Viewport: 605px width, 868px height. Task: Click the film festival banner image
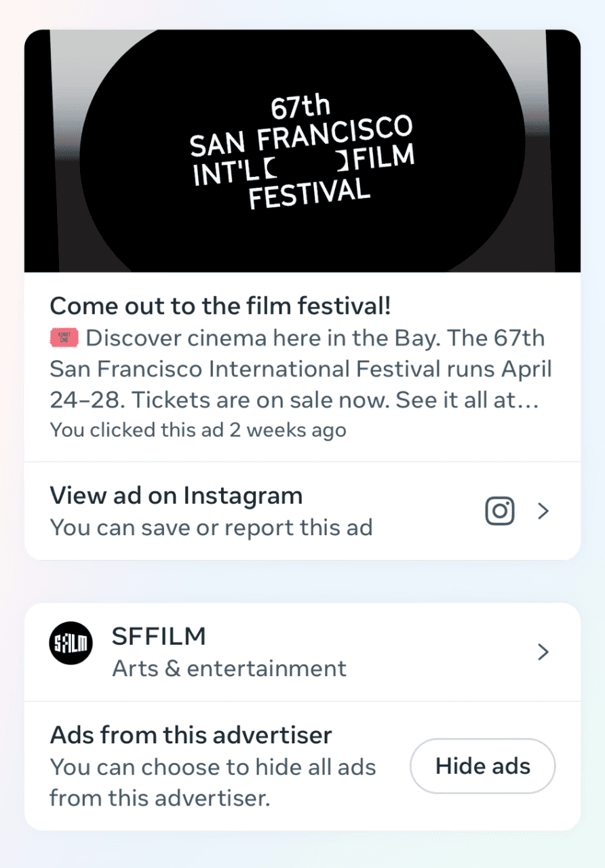point(302,151)
